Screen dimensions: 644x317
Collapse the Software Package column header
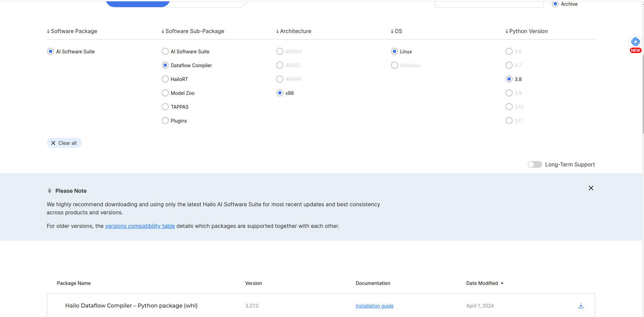(x=72, y=31)
